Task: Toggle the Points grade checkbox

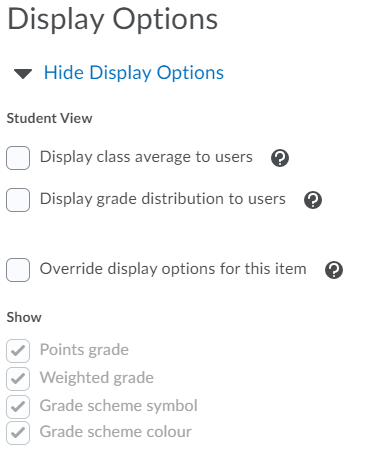Action: pyautogui.click(x=18, y=351)
